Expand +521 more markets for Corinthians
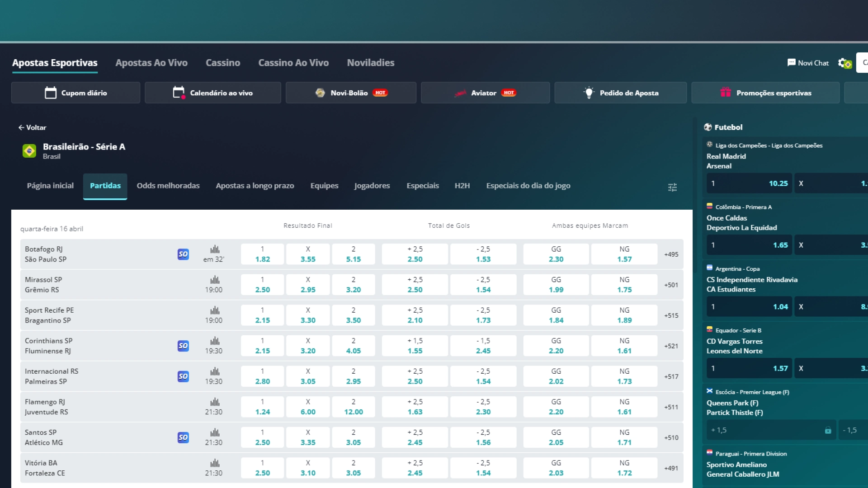 pos(671,346)
